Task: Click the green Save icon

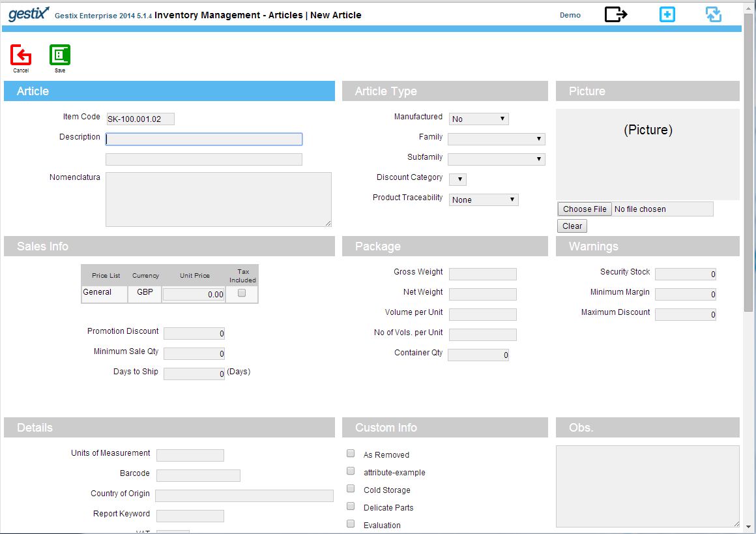Action: pyautogui.click(x=60, y=55)
